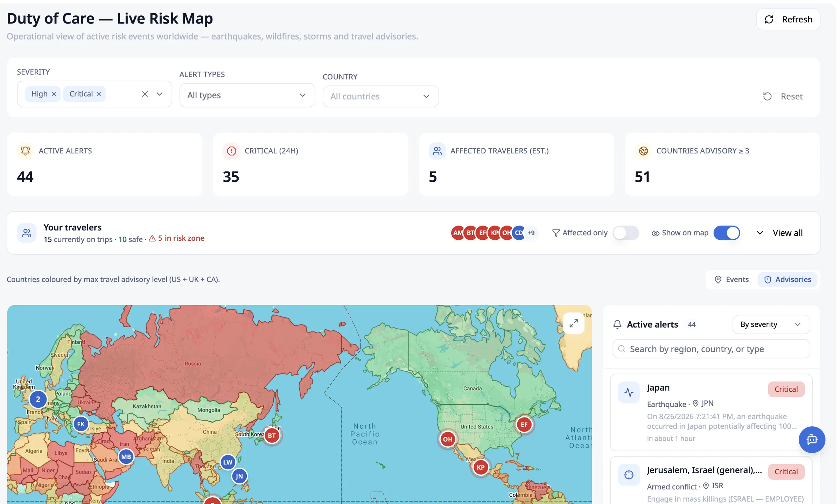The height and width of the screenshot is (504, 840).
Task: Click the Affected Travelers people icon
Action: (x=437, y=151)
